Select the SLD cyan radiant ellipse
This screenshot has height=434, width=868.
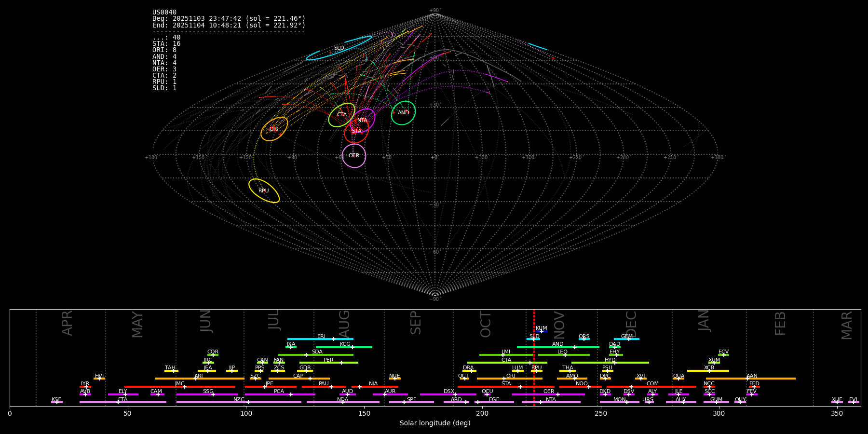(339, 48)
